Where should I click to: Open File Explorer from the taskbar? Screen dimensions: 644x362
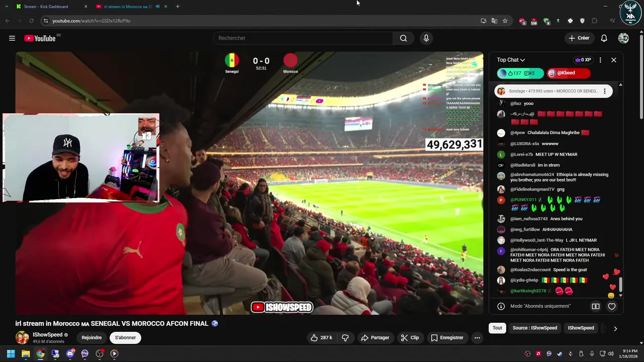[26, 353]
